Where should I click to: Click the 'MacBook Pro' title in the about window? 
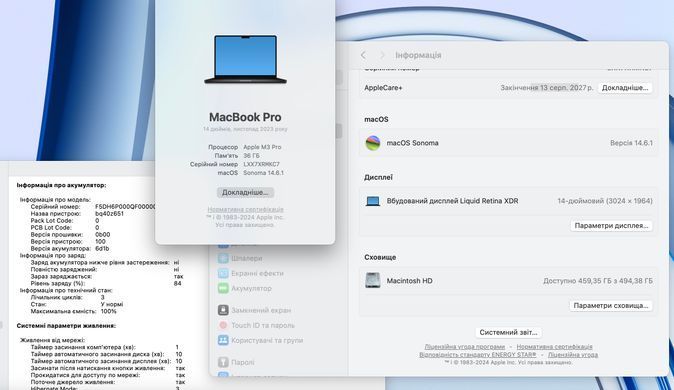pos(245,117)
